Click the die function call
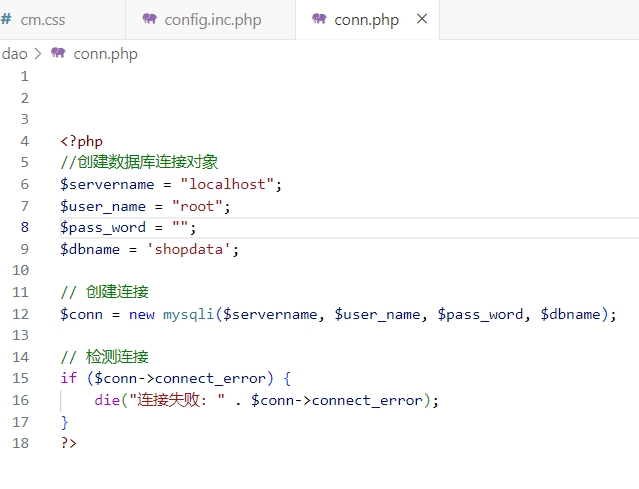This screenshot has height=489, width=639. [x=107, y=400]
